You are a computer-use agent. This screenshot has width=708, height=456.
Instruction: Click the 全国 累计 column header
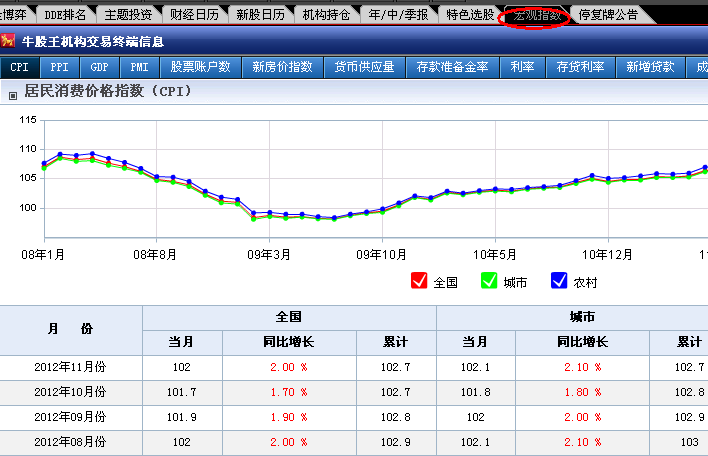pos(396,342)
